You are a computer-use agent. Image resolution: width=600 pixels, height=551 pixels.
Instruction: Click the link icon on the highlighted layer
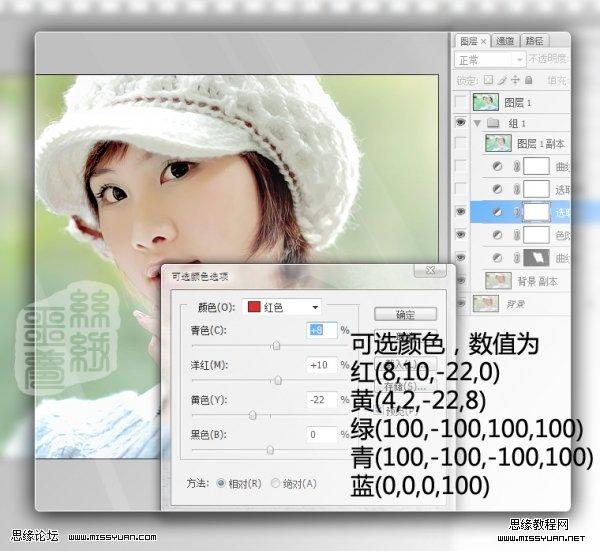[514, 212]
